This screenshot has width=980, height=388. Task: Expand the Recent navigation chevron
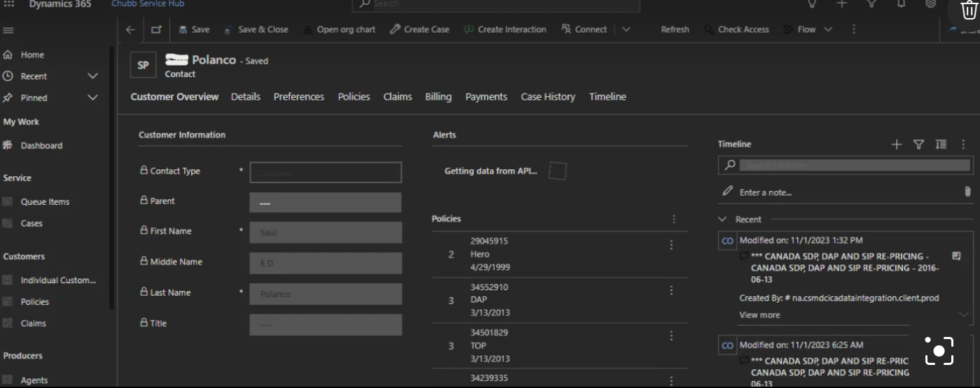92,76
